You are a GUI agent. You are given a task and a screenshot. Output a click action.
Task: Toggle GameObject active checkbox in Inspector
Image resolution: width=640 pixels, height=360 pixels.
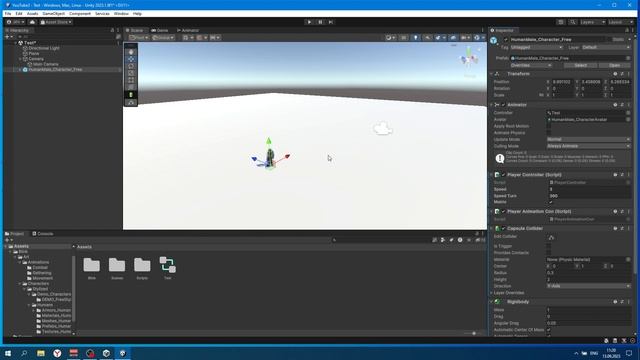506,40
